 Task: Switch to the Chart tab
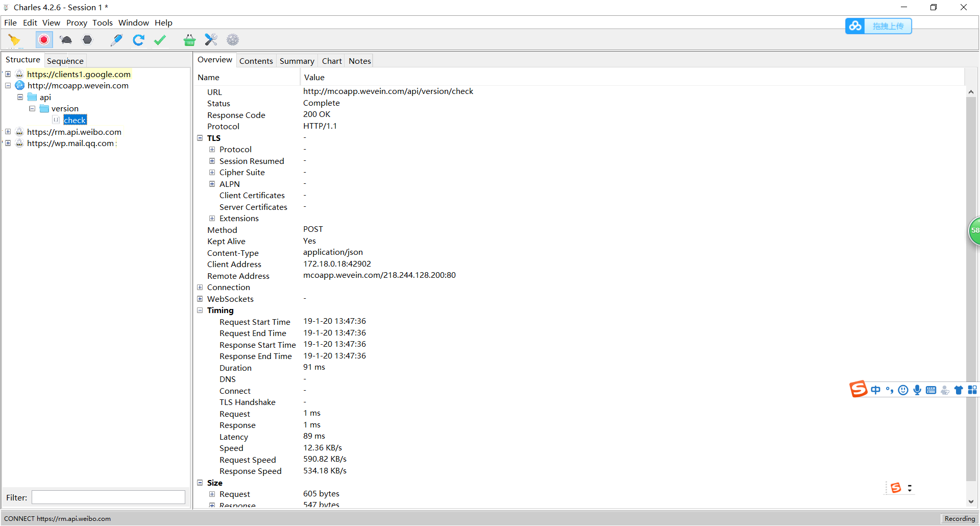coord(332,61)
